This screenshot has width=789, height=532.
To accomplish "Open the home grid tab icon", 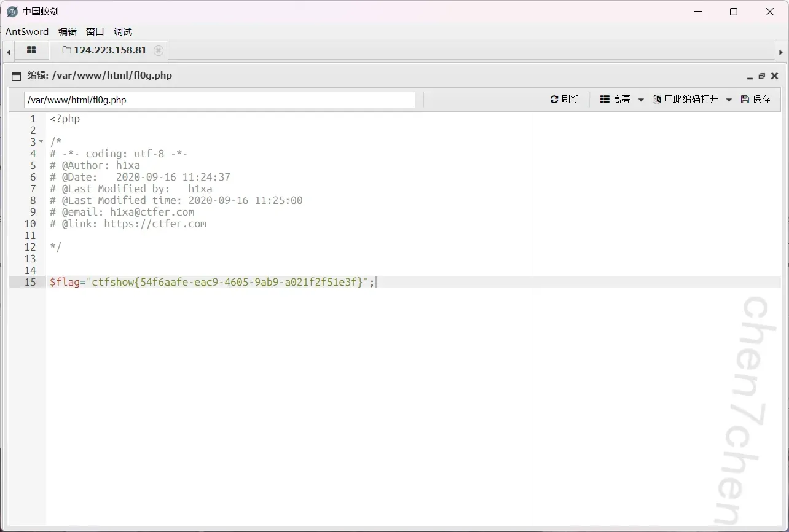I will (31, 50).
